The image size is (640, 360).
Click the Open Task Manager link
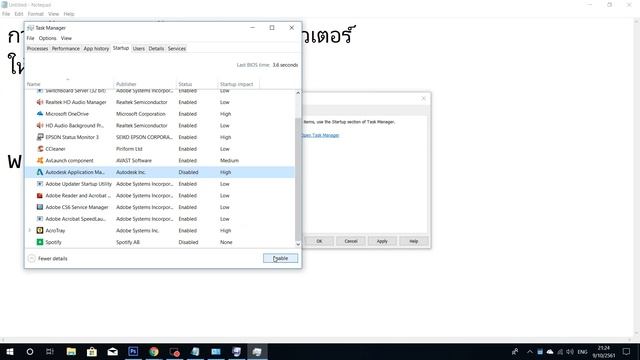point(320,135)
